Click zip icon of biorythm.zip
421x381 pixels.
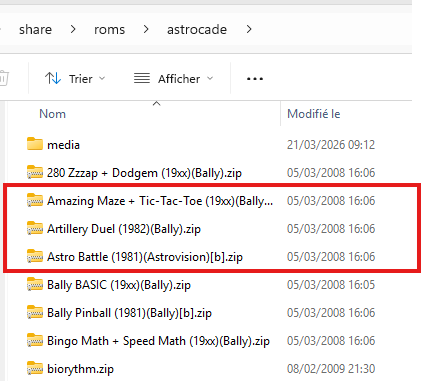point(35,368)
